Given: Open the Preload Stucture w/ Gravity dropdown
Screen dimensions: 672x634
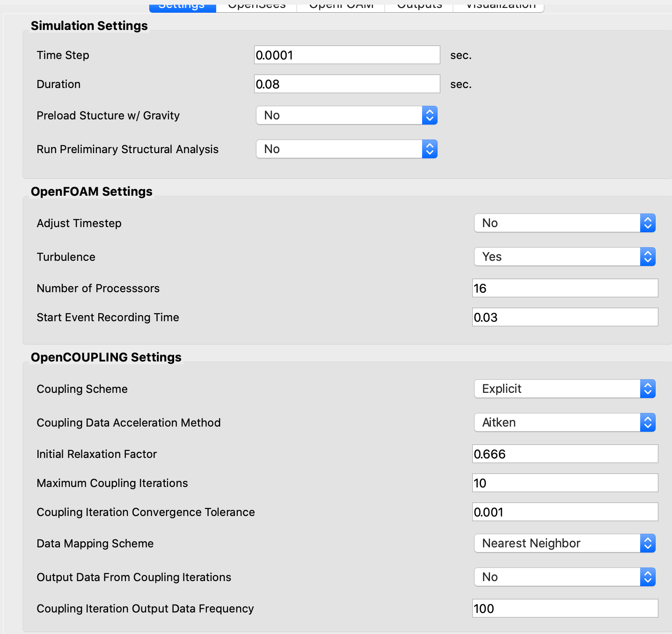Looking at the screenshot, I should click(347, 115).
